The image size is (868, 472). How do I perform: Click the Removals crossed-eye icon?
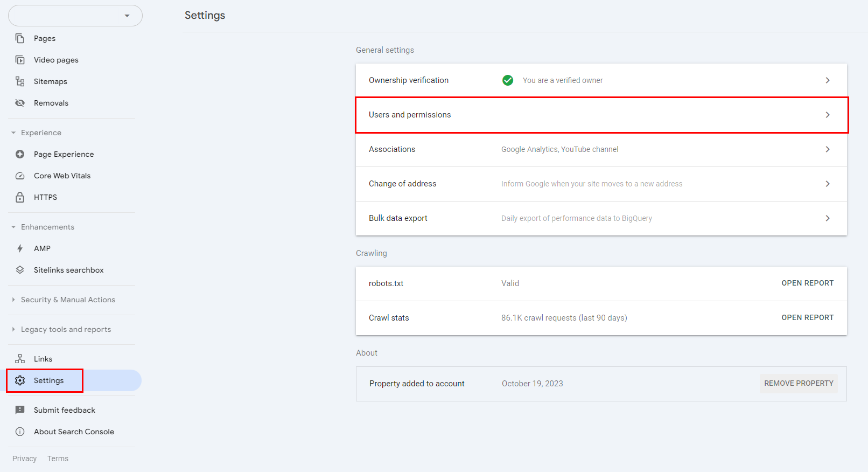click(20, 103)
